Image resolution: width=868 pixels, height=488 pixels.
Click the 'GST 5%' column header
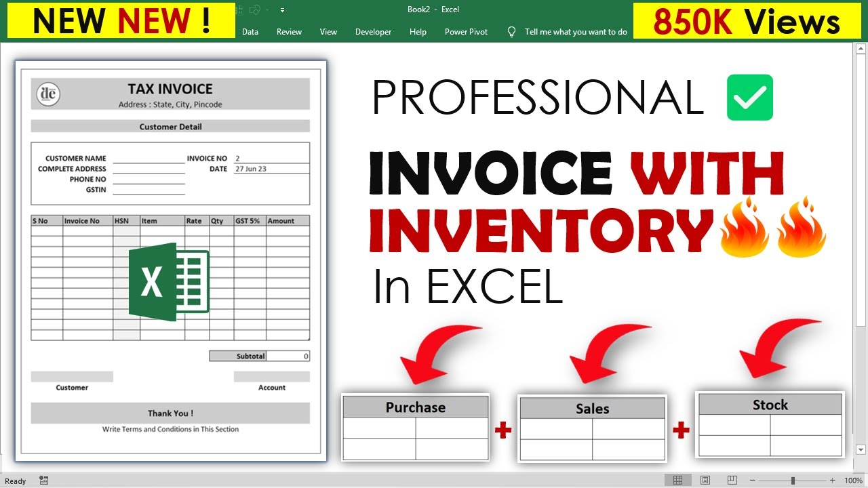pyautogui.click(x=250, y=221)
